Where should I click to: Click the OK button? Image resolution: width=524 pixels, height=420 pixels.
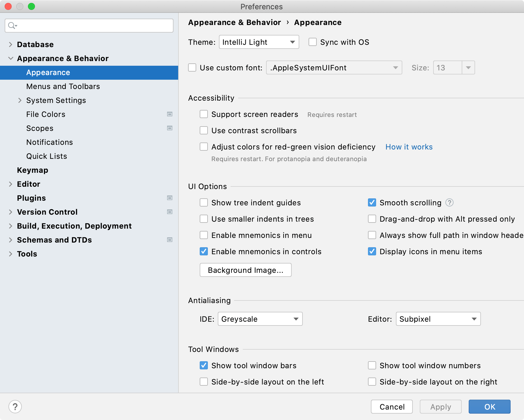pos(490,407)
